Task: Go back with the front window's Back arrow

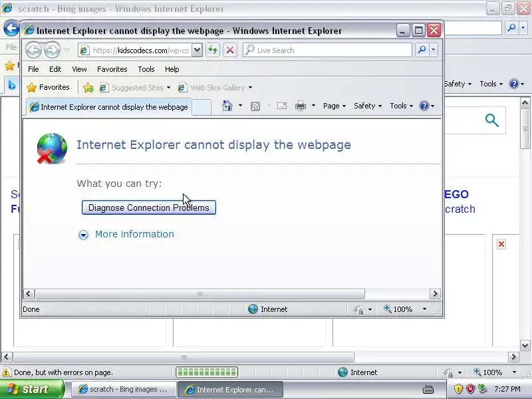Action: click(x=34, y=51)
